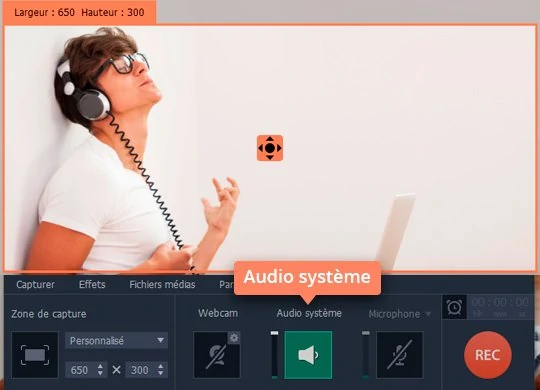Adjust the system audio volume slider
The image size is (540, 390).
tap(274, 355)
